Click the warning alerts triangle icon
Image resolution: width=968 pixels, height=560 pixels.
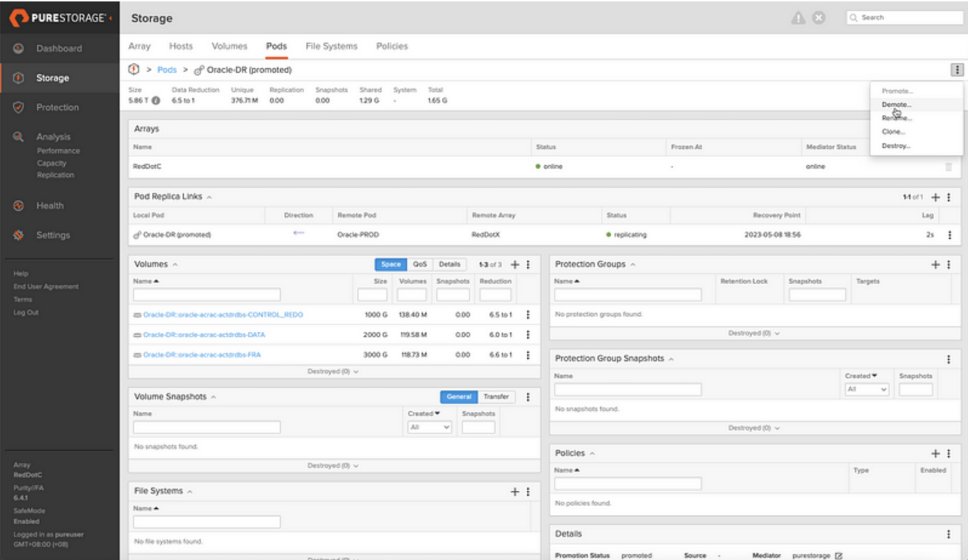coord(798,18)
